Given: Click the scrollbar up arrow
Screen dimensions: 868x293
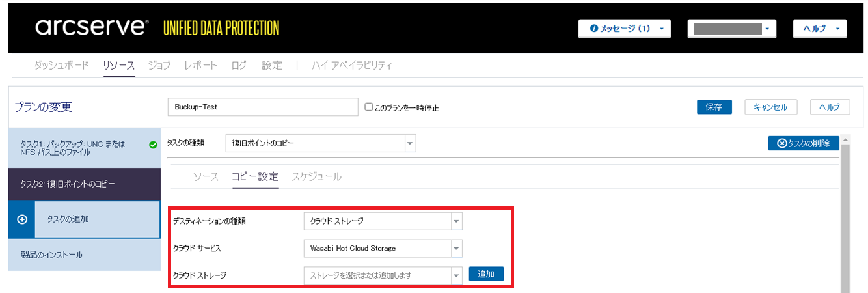Looking at the screenshot, I should click(845, 139).
